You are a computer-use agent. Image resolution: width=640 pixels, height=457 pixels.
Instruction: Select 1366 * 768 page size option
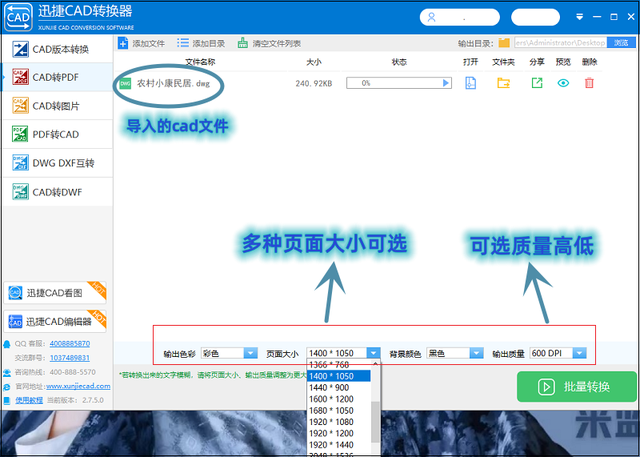click(339, 365)
